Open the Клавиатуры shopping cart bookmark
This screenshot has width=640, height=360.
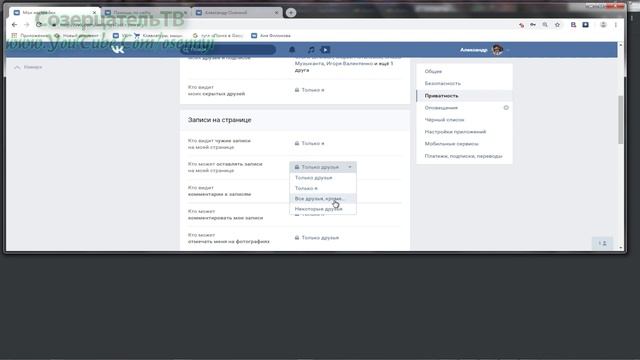[158, 36]
